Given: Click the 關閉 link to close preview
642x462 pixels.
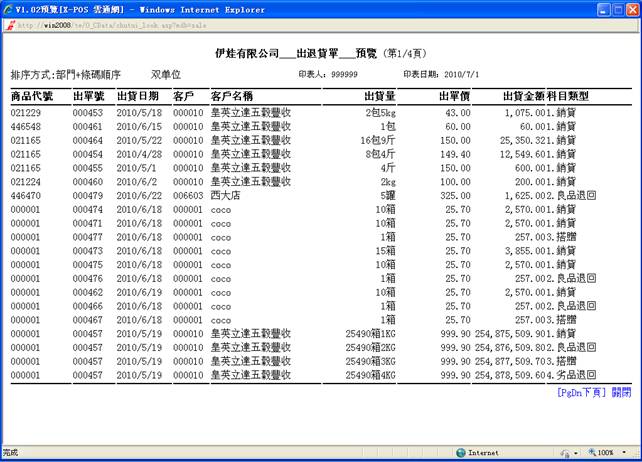Looking at the screenshot, I should [x=621, y=393].
